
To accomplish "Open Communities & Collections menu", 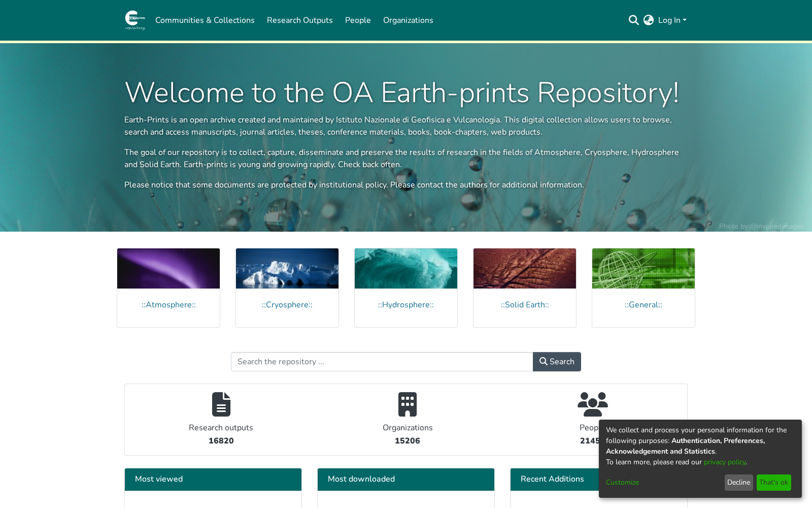I will 205,20.
